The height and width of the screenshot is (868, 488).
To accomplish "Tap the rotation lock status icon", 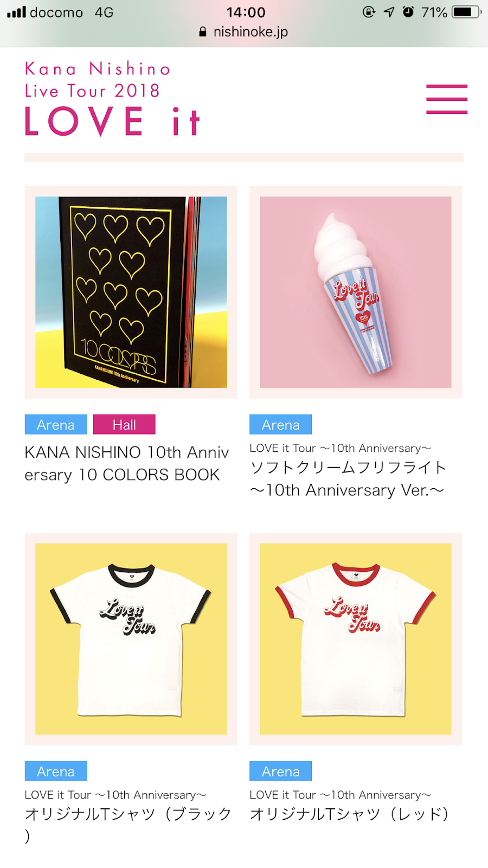I will coord(369,12).
